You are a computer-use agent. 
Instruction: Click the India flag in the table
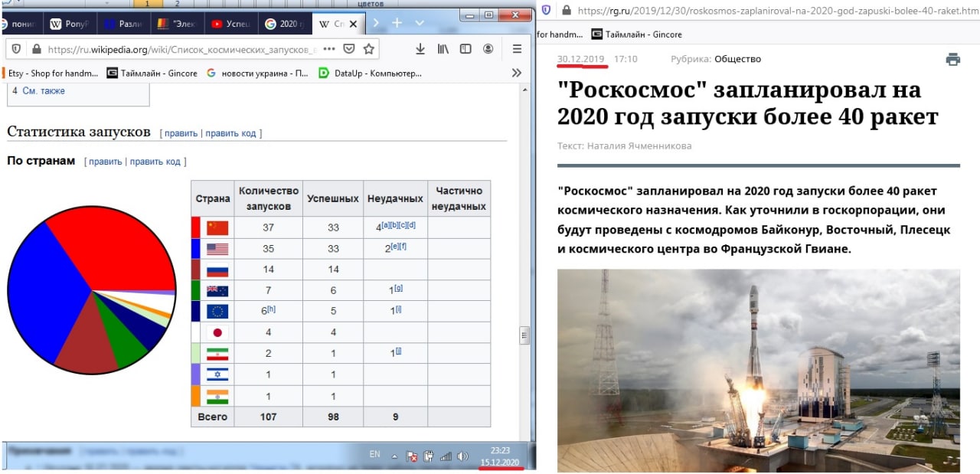217,396
